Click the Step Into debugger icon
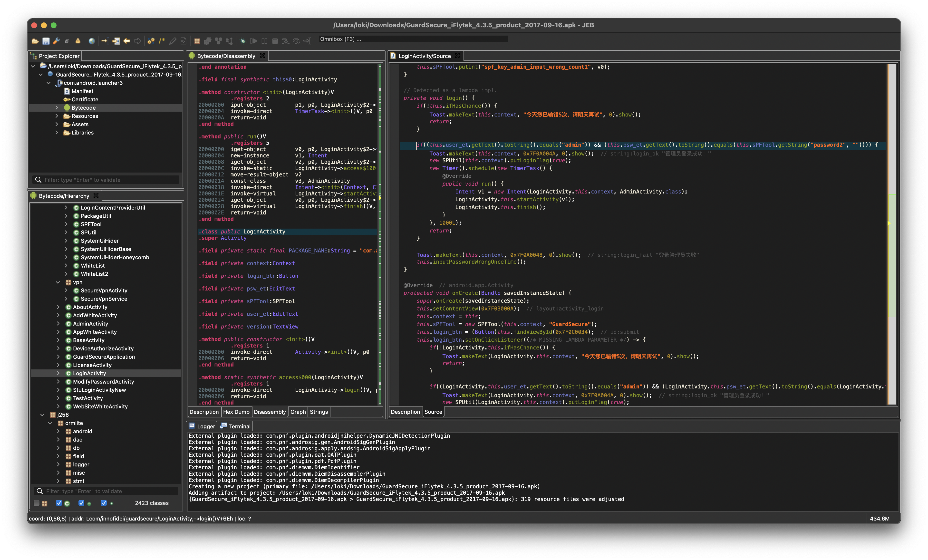 click(x=285, y=41)
